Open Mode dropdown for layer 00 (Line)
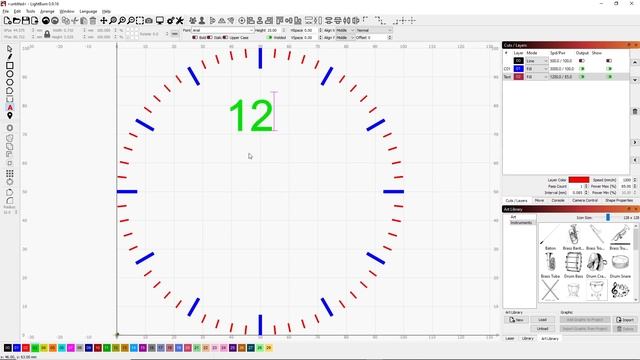This screenshot has width=640, height=360. coord(536,61)
